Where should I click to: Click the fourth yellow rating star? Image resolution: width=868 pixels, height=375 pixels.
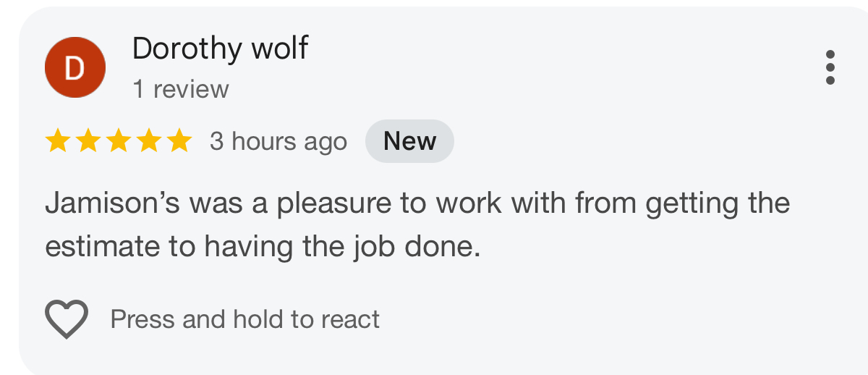pos(148,141)
